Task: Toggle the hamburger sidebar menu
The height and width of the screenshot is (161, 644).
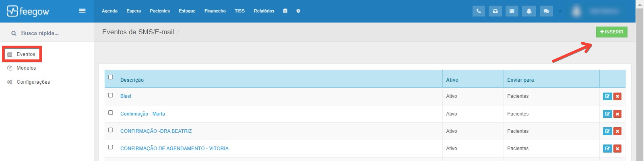Action: [x=82, y=11]
